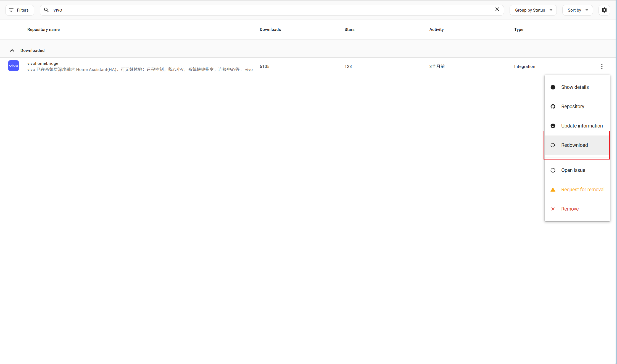Screen dimensions: 617x364
Task: Click Redownload in the menu
Action: (574, 145)
